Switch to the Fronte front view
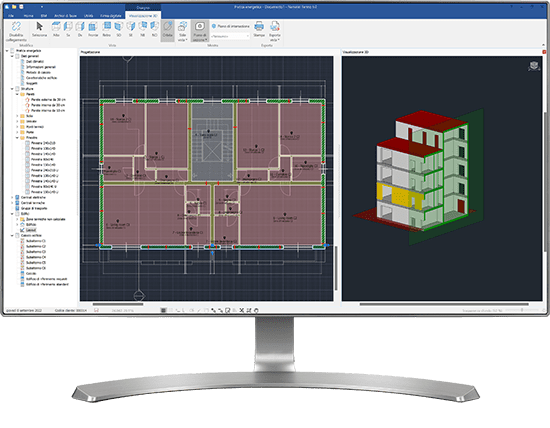The width and height of the screenshot is (550, 428). [93, 27]
